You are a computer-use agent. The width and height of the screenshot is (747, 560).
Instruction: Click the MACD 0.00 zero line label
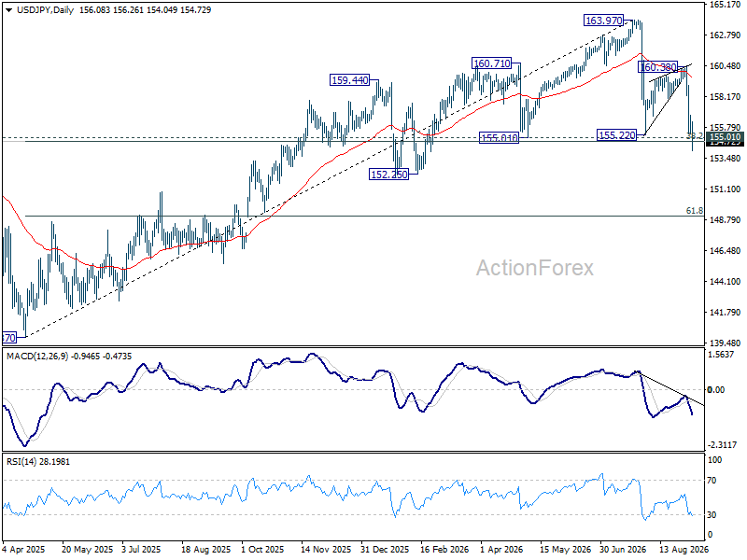coord(716,389)
